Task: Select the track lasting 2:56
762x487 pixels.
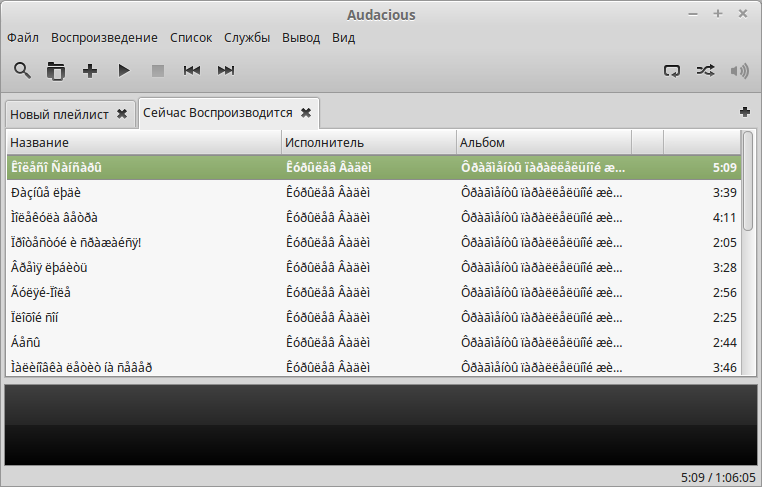Action: pyautogui.click(x=374, y=293)
